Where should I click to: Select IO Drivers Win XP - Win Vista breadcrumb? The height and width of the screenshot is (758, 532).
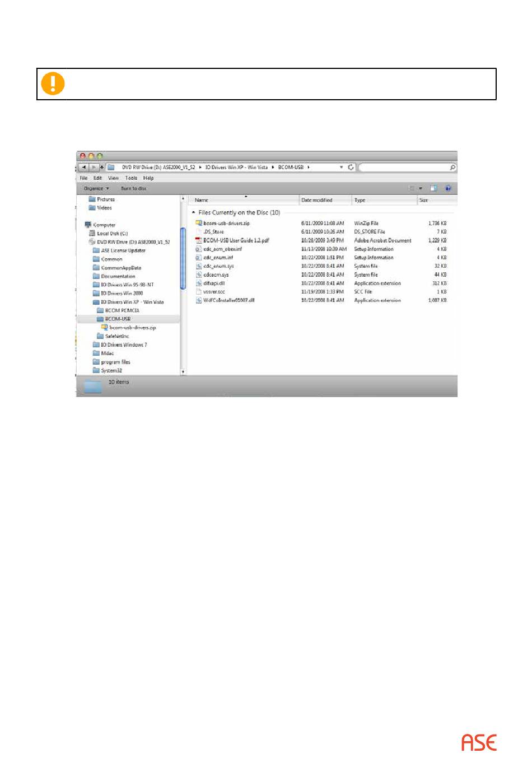coord(236,167)
